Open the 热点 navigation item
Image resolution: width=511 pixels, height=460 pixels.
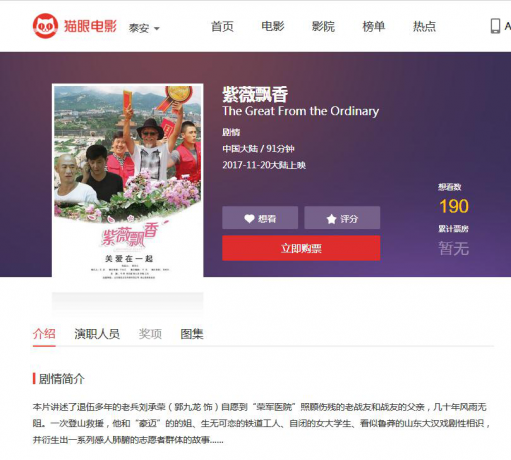point(424,26)
